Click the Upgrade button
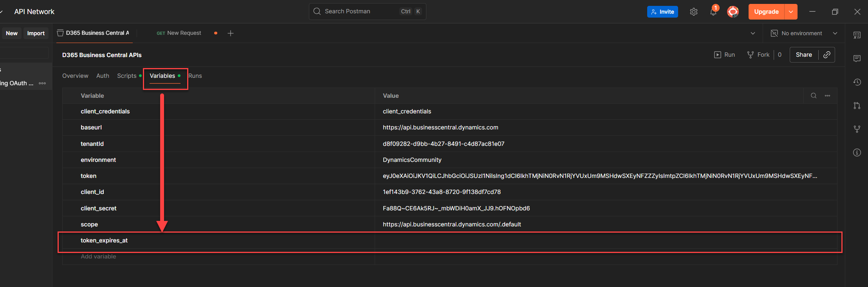This screenshot has width=868, height=287. 766,12
